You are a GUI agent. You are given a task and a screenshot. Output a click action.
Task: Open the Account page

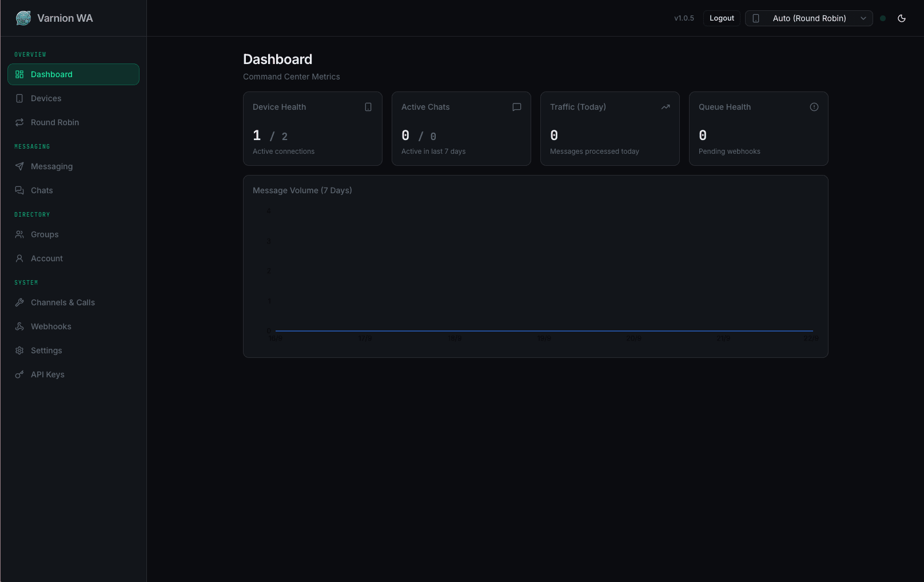point(73,258)
